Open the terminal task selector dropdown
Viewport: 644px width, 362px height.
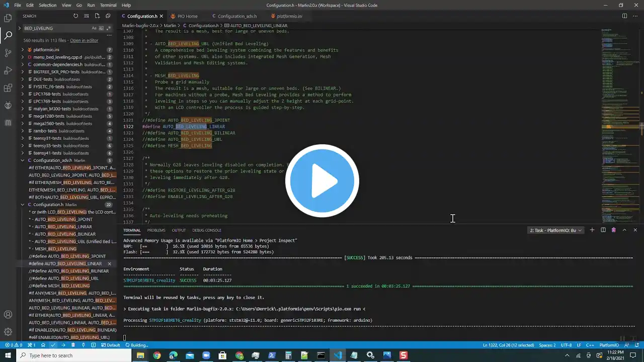point(555,230)
